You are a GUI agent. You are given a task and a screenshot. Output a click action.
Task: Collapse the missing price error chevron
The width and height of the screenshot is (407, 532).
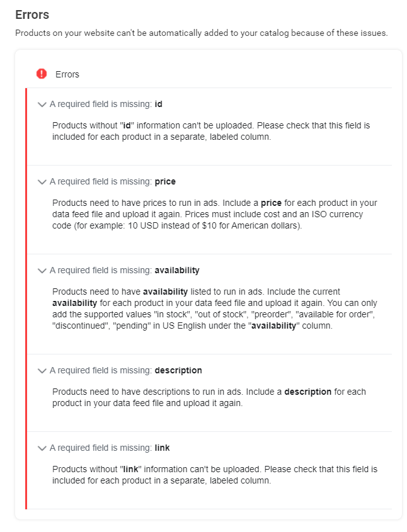pos(42,182)
